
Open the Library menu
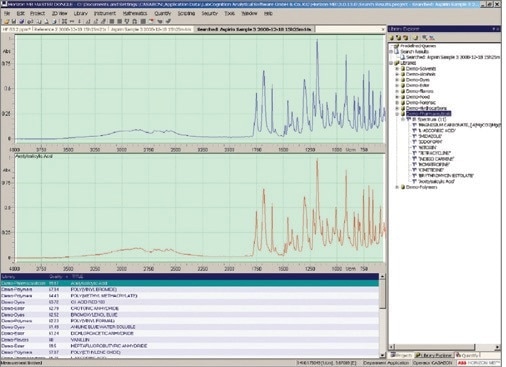click(x=80, y=14)
